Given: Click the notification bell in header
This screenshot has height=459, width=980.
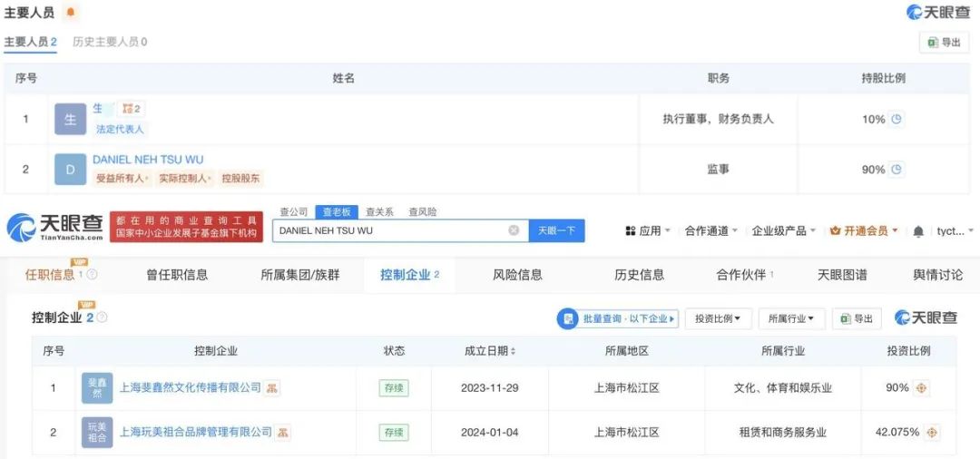Looking at the screenshot, I should (x=918, y=231).
